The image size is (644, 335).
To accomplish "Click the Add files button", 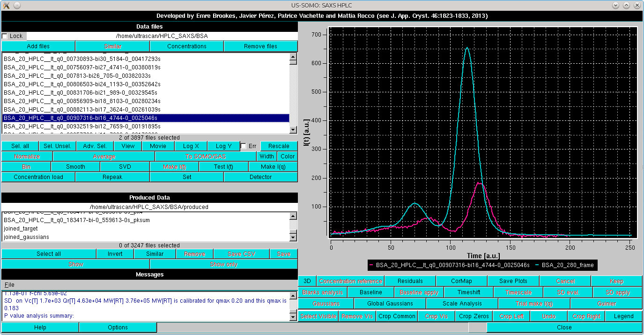I will click(x=38, y=46).
